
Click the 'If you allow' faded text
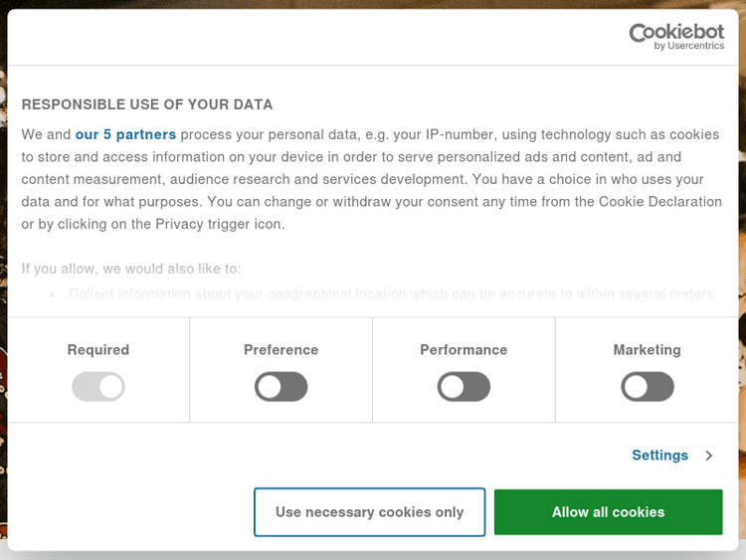131,269
